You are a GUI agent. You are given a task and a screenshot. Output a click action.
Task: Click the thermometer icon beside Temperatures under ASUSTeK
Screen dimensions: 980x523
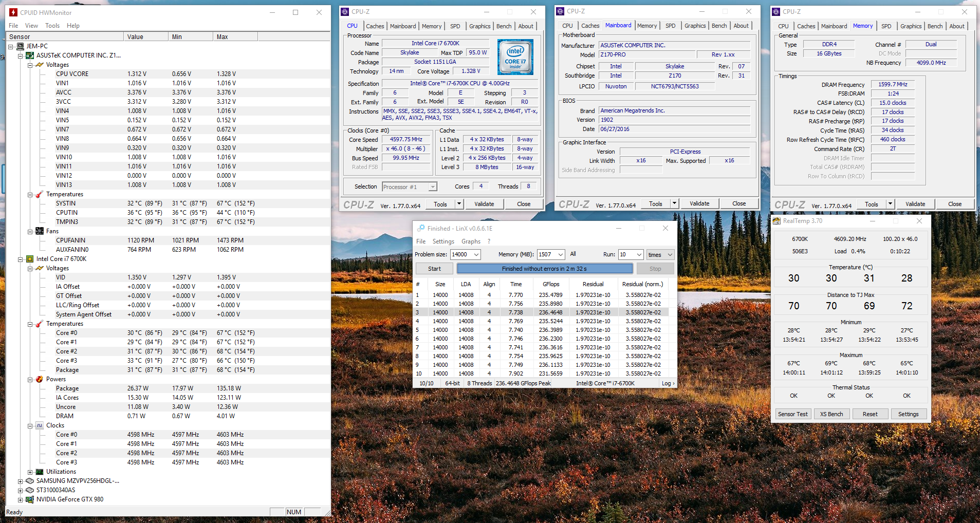(x=40, y=194)
